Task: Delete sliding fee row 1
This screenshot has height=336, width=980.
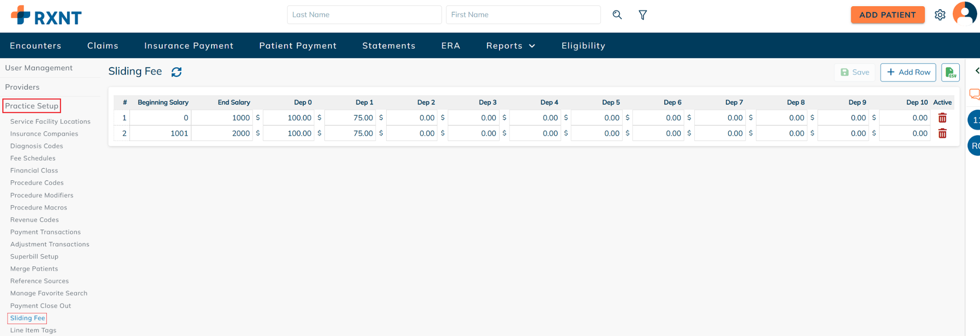Action: coord(942,118)
